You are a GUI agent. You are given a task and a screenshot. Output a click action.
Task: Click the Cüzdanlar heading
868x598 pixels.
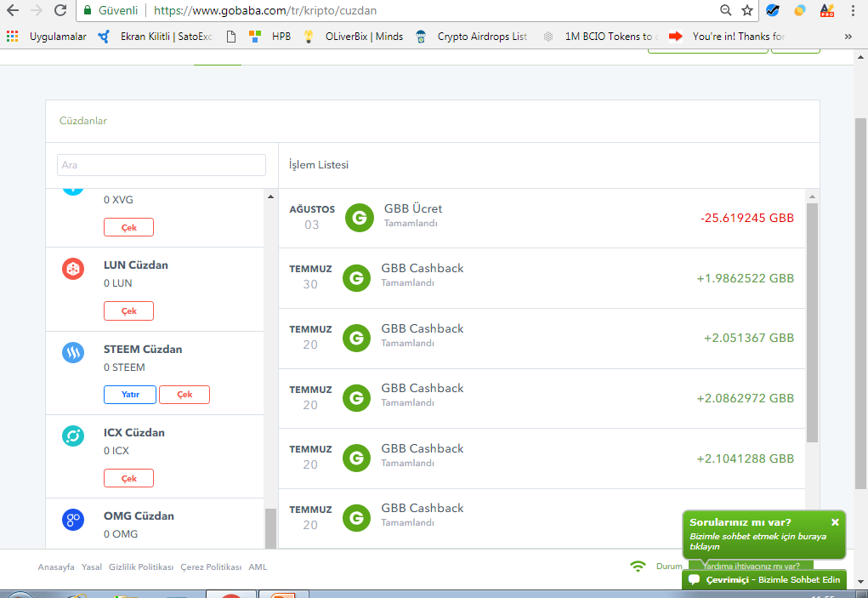[x=83, y=121]
